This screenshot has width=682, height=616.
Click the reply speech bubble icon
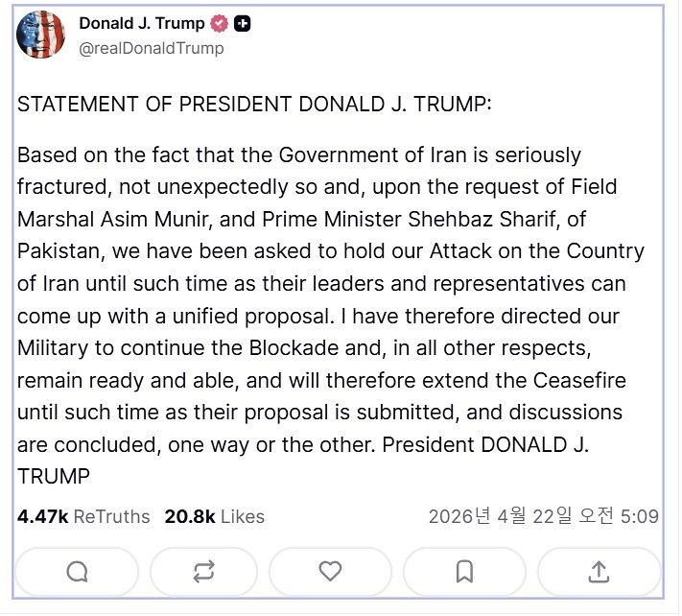click(78, 572)
